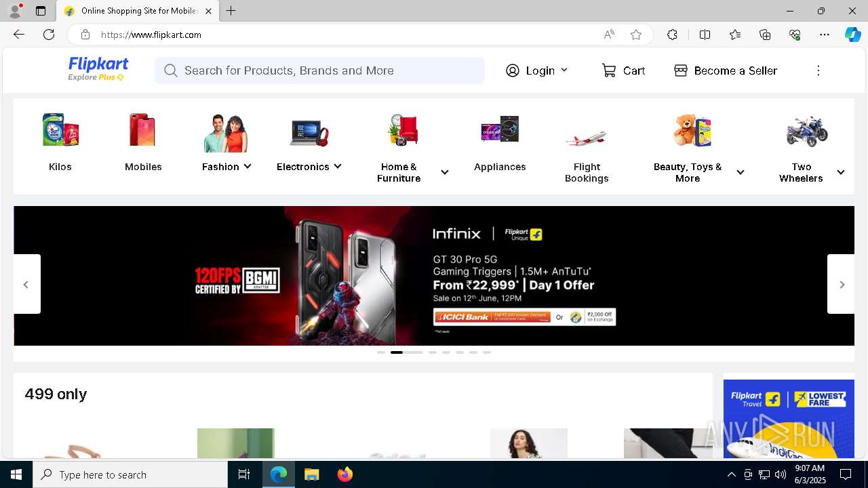Click the search magnifier icon
868x488 pixels.
171,70
